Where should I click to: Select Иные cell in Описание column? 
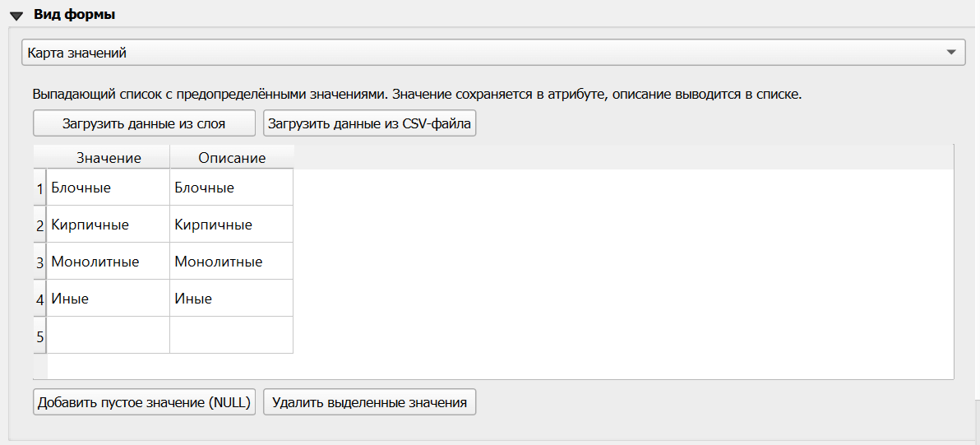coord(232,299)
